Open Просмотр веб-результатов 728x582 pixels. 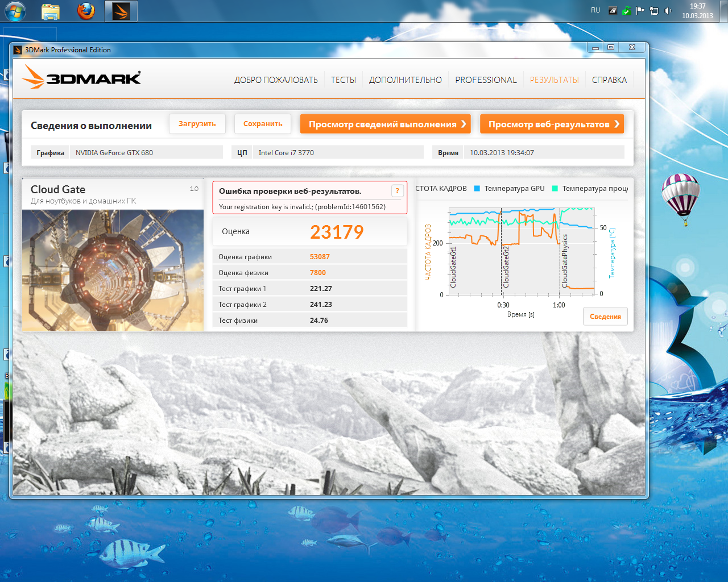pos(552,124)
